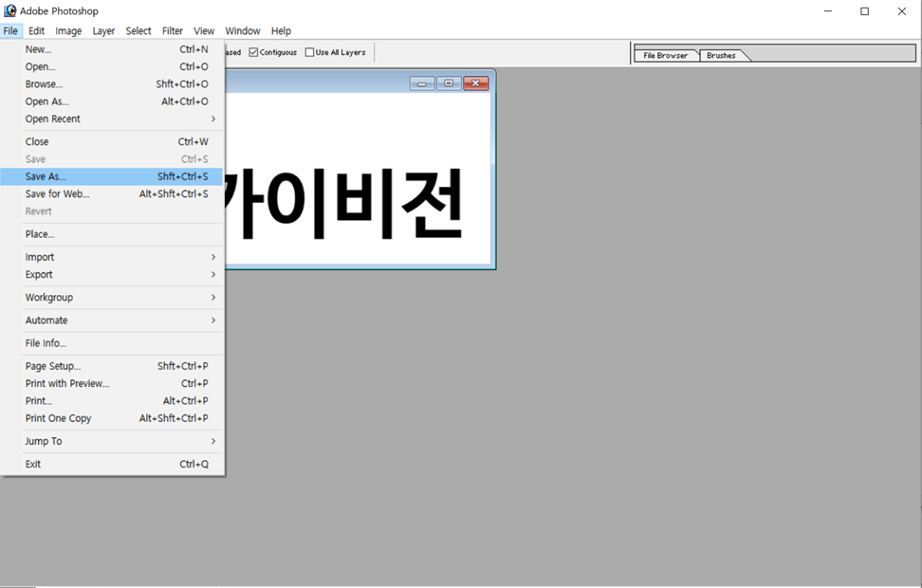Choose Print with Preview... entry
The height and width of the screenshot is (588, 922).
pos(112,383)
